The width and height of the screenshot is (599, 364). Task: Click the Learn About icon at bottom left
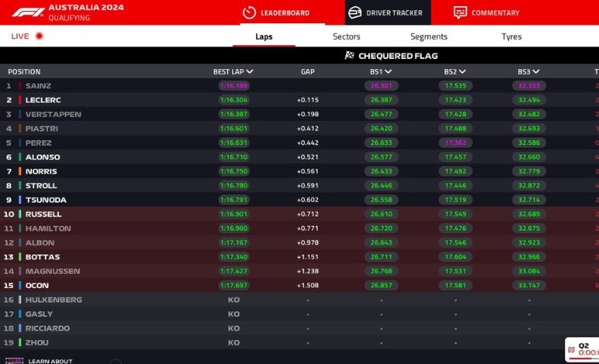(14, 361)
